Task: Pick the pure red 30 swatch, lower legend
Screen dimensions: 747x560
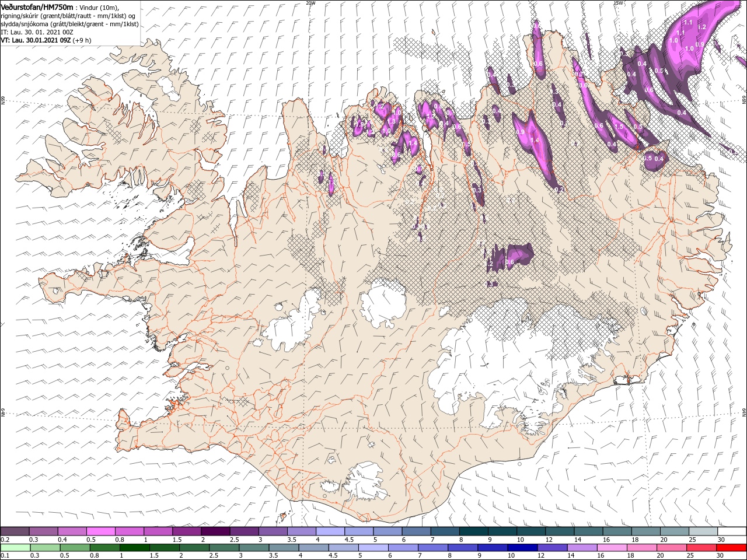Action: click(732, 548)
